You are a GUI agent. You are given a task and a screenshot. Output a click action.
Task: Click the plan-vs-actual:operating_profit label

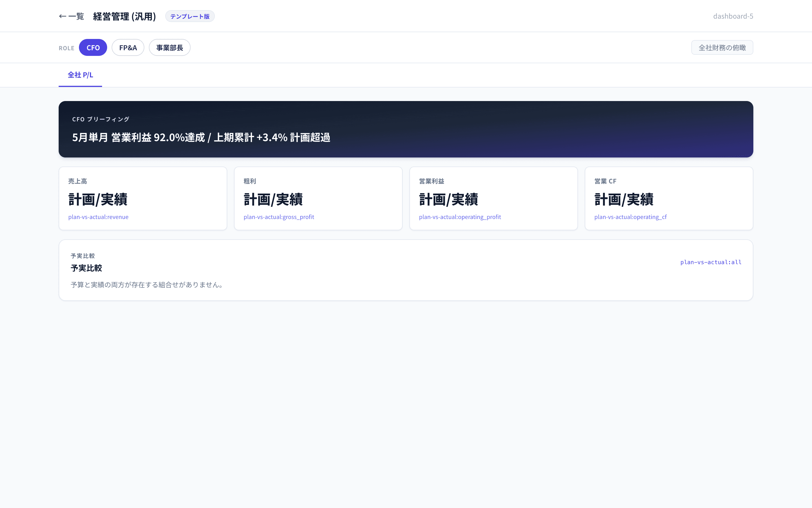click(x=460, y=217)
